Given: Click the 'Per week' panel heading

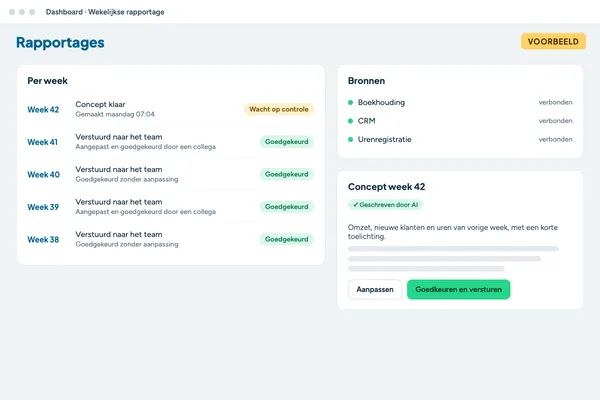Looking at the screenshot, I should (x=47, y=81).
